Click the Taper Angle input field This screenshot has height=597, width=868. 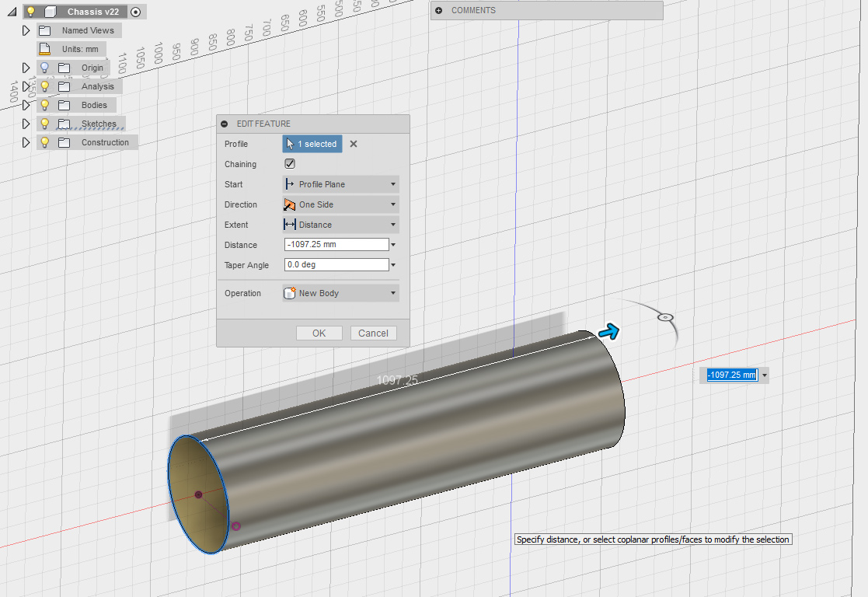pyautogui.click(x=336, y=265)
